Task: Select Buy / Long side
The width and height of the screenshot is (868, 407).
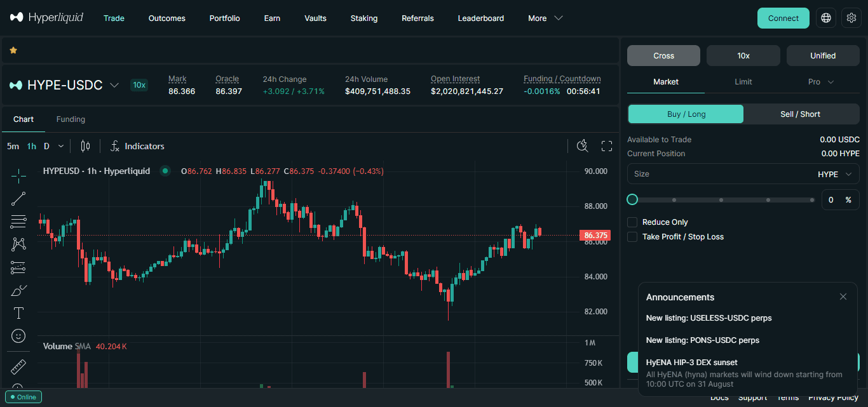Action: click(686, 114)
